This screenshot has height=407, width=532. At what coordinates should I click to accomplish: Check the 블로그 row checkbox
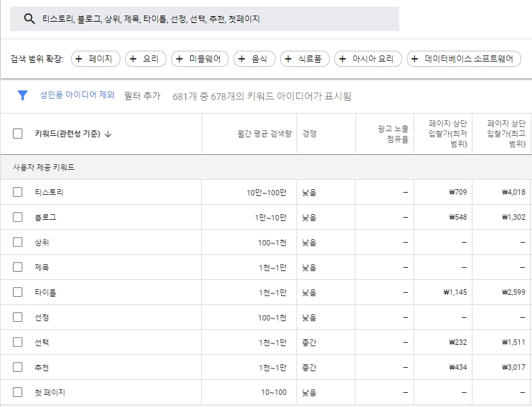[18, 217]
